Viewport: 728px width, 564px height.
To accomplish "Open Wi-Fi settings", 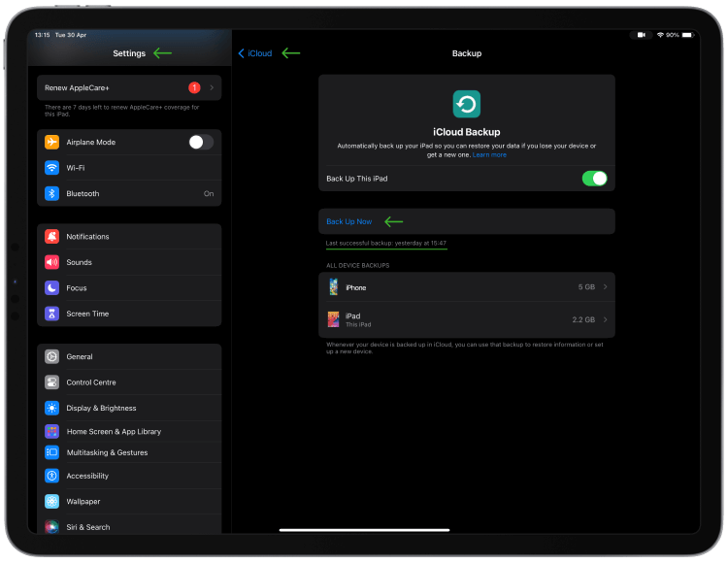I will coord(129,168).
